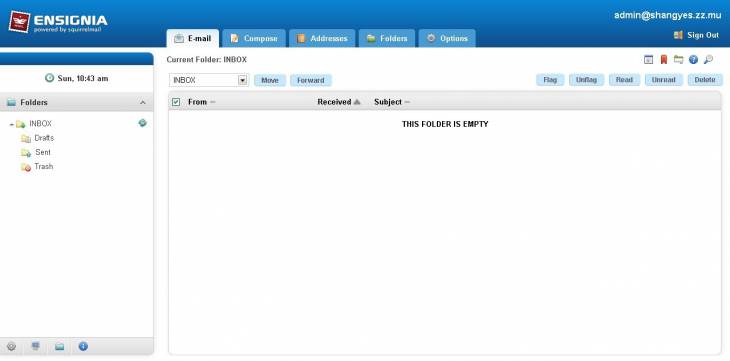Image resolution: width=730 pixels, height=361 pixels.
Task: Click the calendar icon near Current Folder
Action: [x=649, y=60]
